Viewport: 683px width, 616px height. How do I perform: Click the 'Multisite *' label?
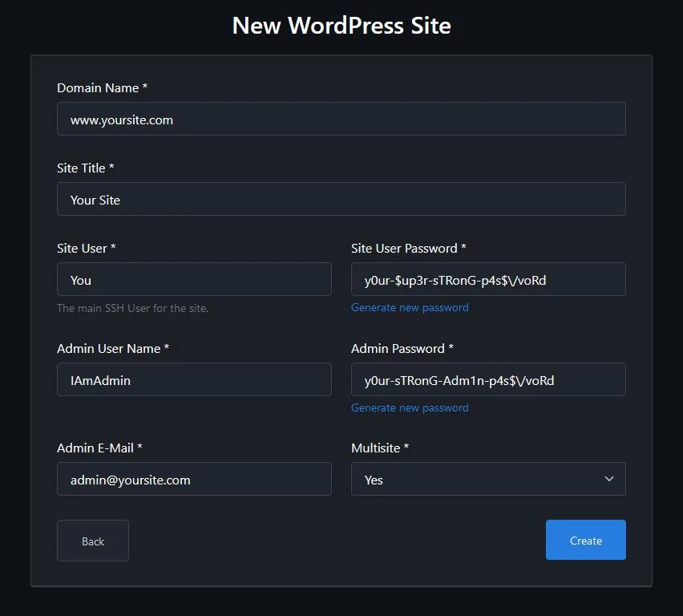point(380,448)
